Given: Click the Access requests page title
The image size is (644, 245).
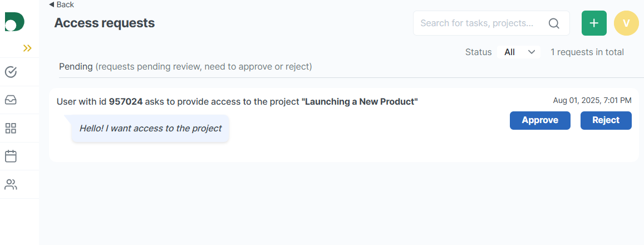Looking at the screenshot, I should click(105, 23).
